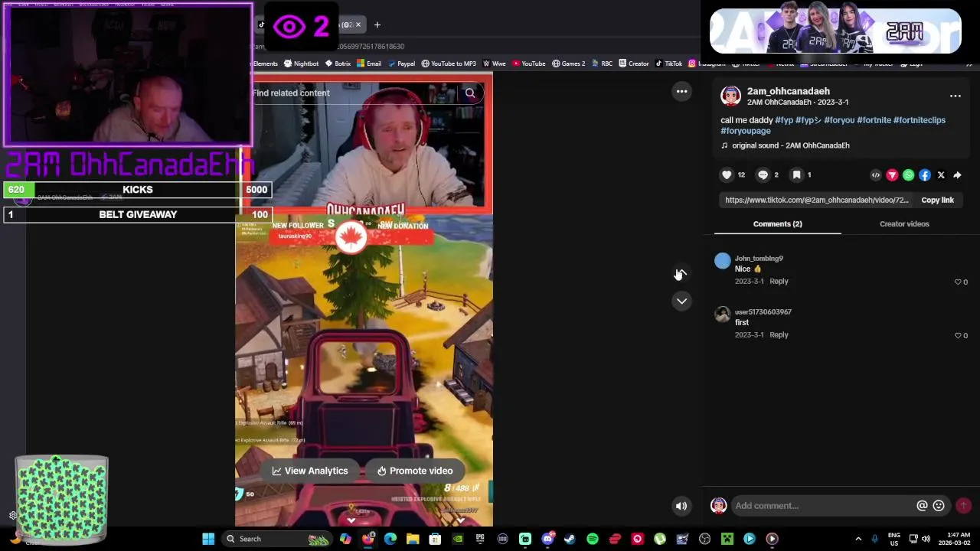Open the Botrix bookmark

[337, 64]
